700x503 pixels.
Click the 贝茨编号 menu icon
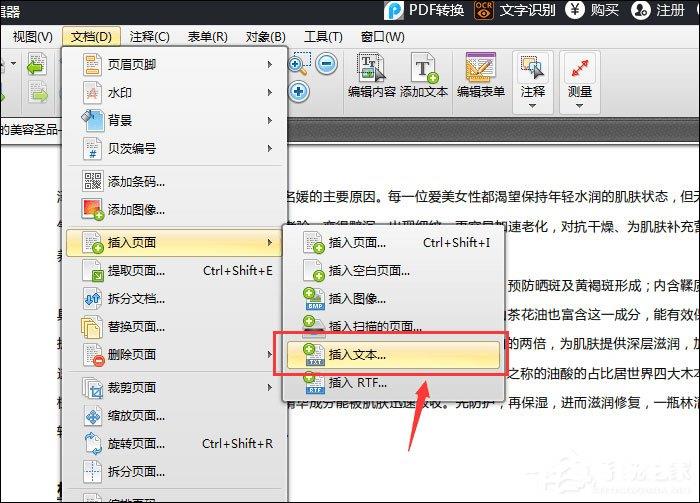pyautogui.click(x=92, y=149)
